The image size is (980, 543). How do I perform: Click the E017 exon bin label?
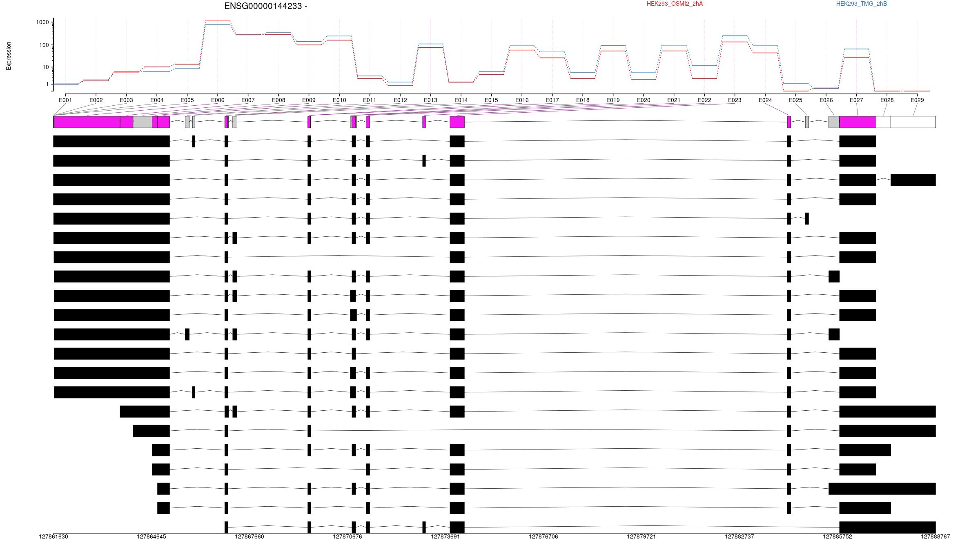click(x=552, y=100)
